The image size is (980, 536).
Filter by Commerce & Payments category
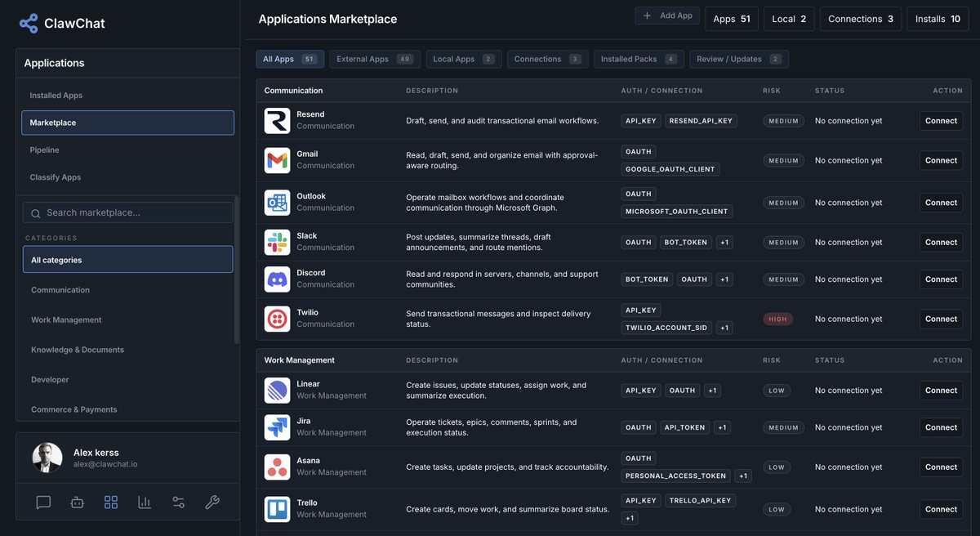tap(127, 409)
